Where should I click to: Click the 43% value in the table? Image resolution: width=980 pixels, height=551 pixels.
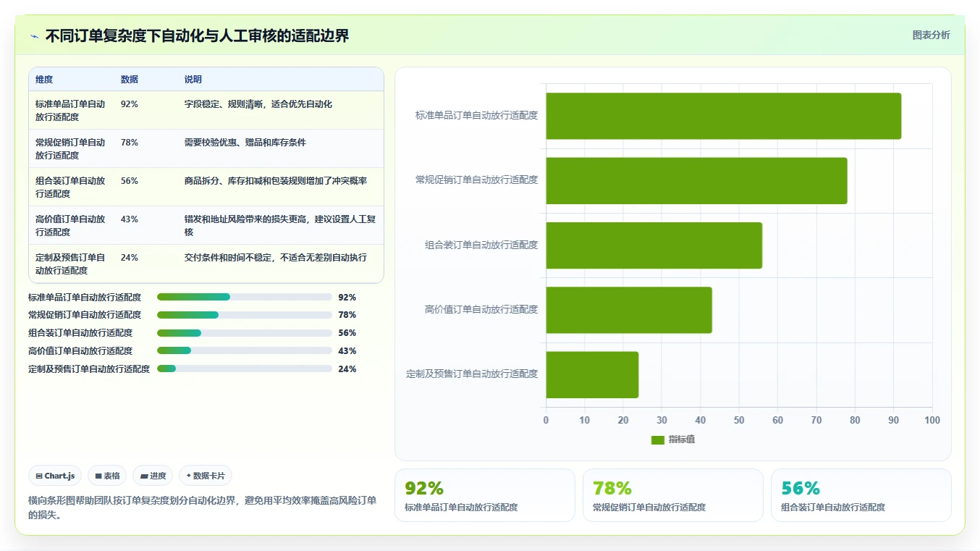(130, 219)
